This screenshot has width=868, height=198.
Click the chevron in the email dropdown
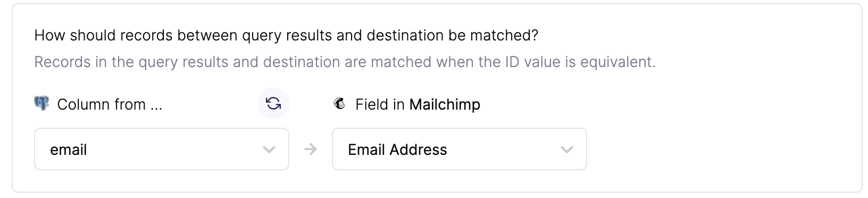[x=269, y=150]
